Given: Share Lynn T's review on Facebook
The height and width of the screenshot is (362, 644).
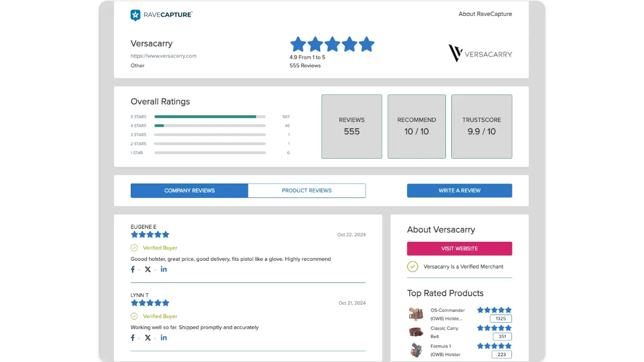Looking at the screenshot, I should tap(133, 338).
